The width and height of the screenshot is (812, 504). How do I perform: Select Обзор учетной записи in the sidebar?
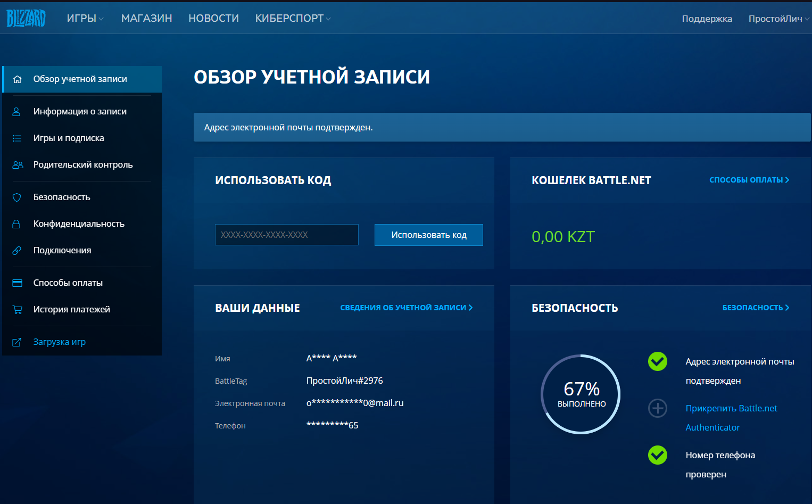[82, 79]
